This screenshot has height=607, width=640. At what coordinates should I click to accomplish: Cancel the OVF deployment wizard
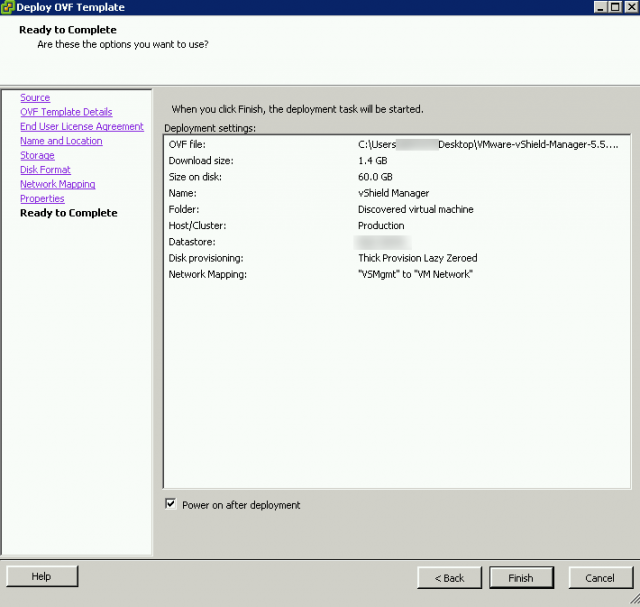[600, 578]
